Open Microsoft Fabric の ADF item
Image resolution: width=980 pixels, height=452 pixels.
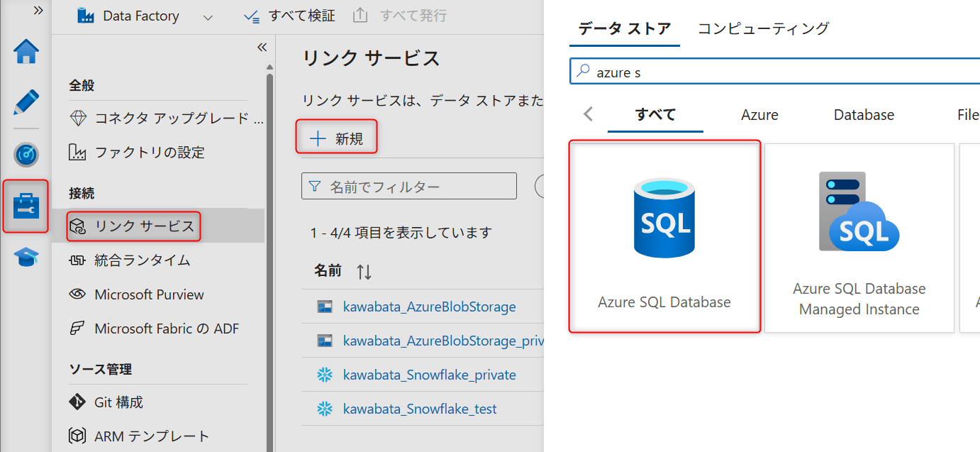click(153, 329)
